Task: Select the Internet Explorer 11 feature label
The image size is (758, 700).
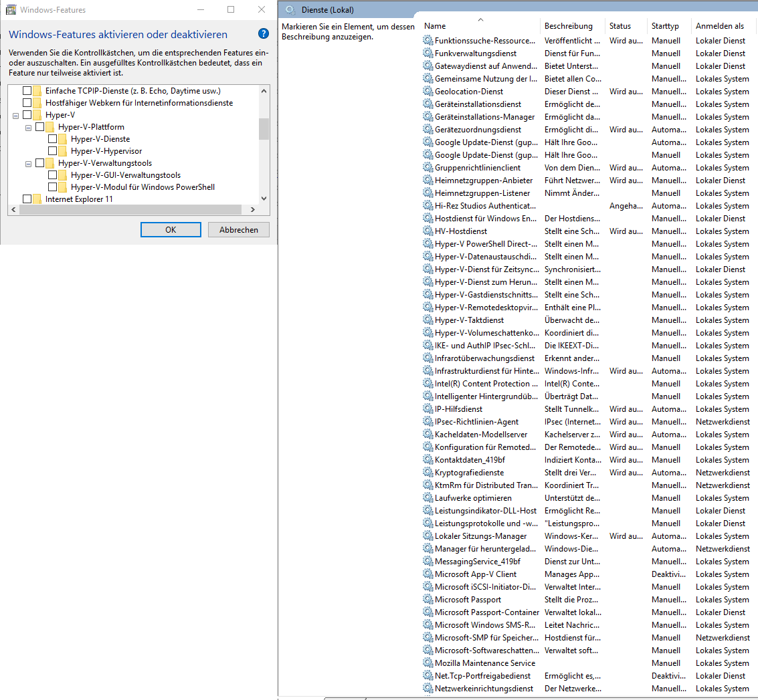Action: 79,199
